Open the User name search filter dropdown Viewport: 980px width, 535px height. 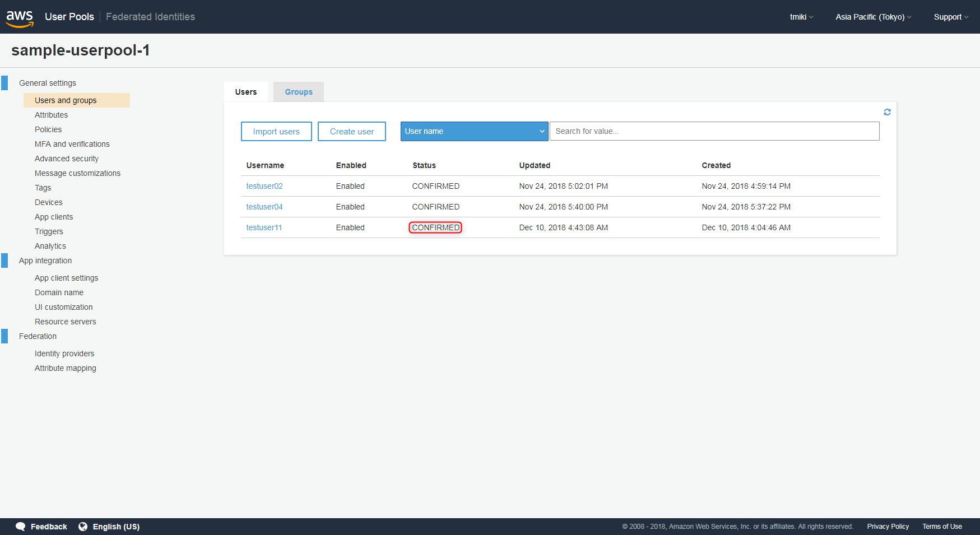[474, 131]
